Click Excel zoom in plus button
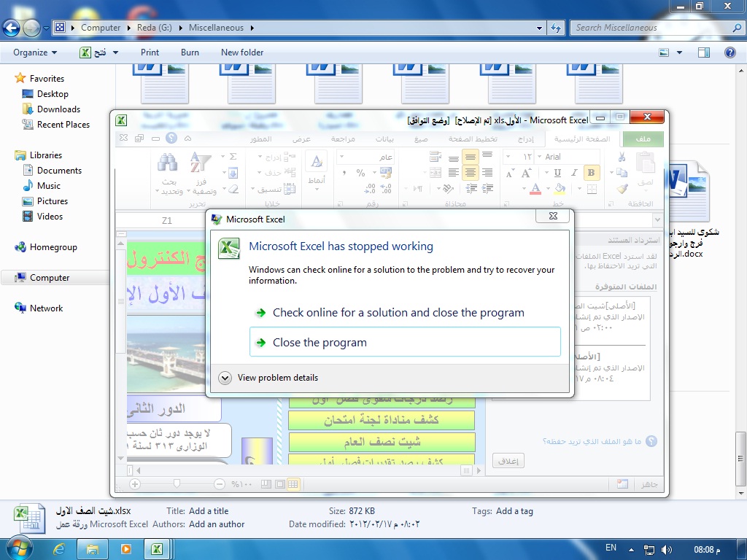 point(135,484)
